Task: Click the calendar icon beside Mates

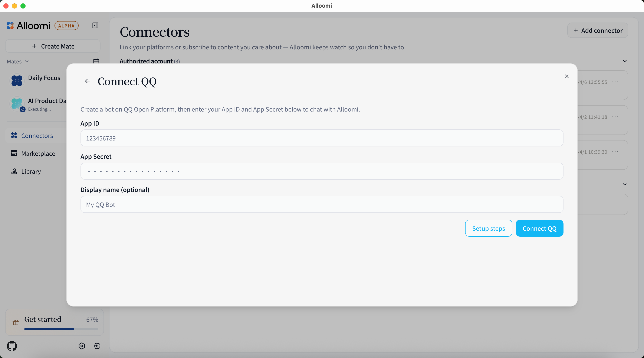Action: [x=96, y=61]
